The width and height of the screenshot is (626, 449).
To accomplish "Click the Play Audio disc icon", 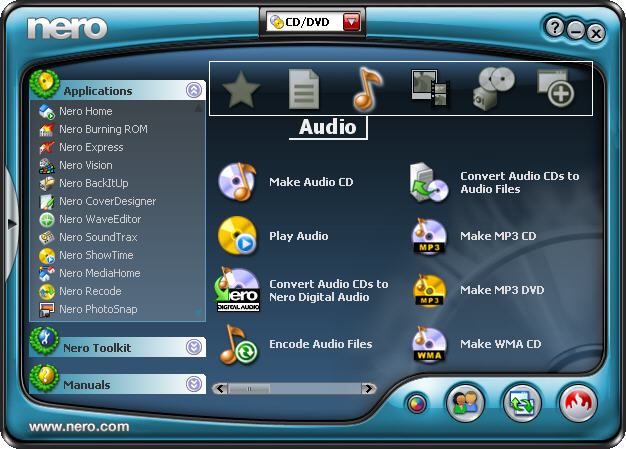I will [x=237, y=235].
